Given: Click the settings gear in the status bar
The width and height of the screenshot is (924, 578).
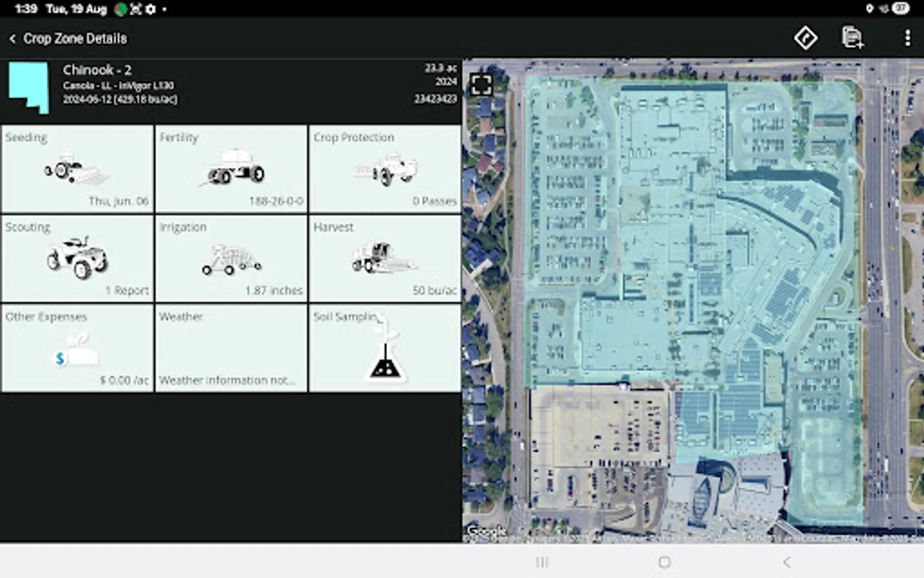Looking at the screenshot, I should pyautogui.click(x=149, y=9).
